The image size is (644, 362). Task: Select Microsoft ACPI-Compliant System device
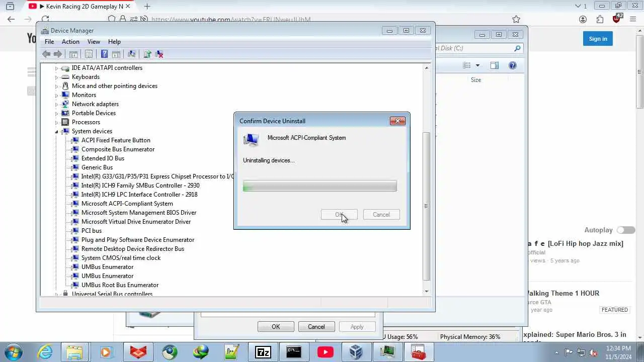127,204
